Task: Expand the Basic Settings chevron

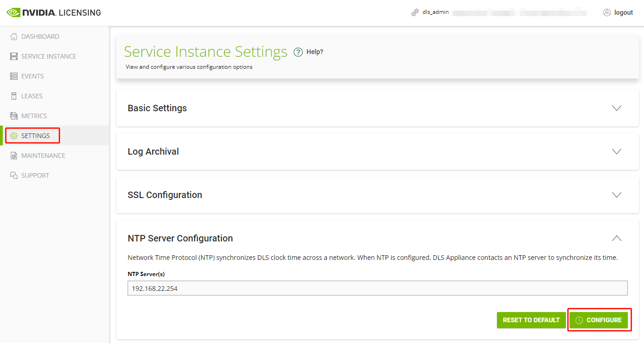Action: (617, 108)
